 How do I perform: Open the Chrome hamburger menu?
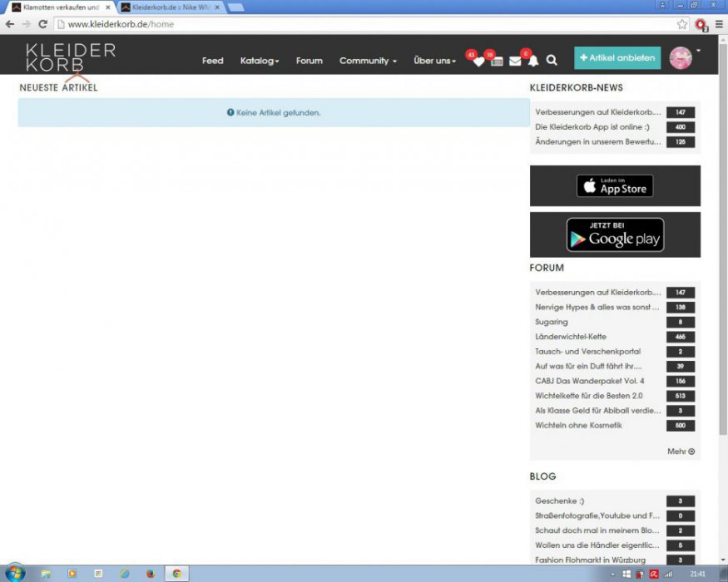pyautogui.click(x=719, y=24)
